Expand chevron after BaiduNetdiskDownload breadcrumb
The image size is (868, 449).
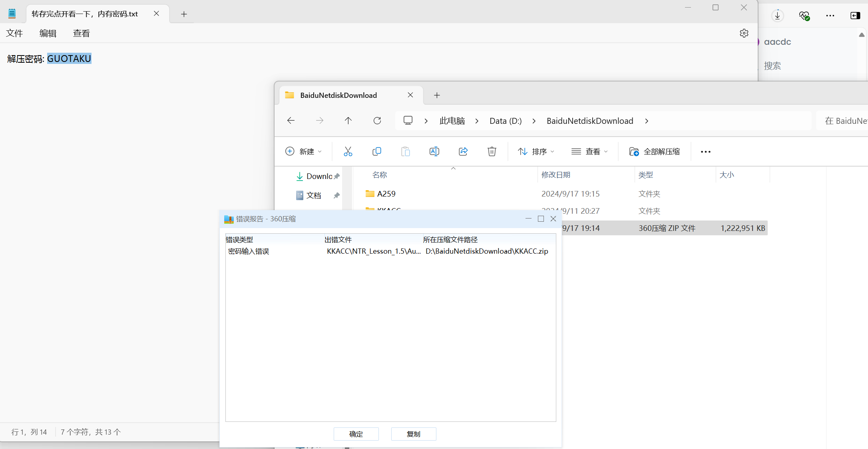point(647,121)
